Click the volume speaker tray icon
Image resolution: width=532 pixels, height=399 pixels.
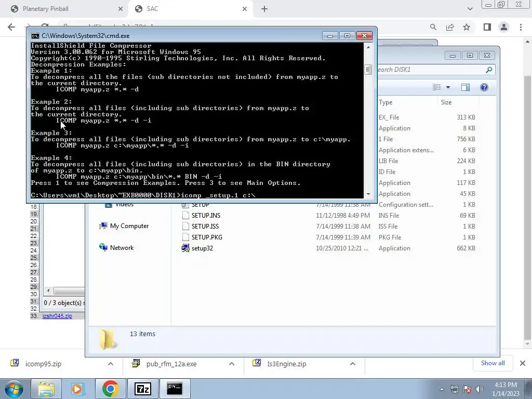[480, 389]
